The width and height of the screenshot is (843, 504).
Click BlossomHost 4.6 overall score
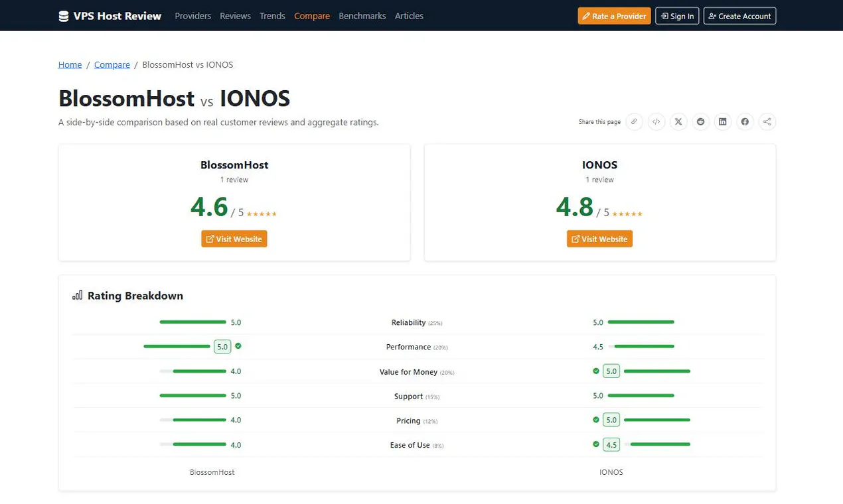pyautogui.click(x=209, y=207)
